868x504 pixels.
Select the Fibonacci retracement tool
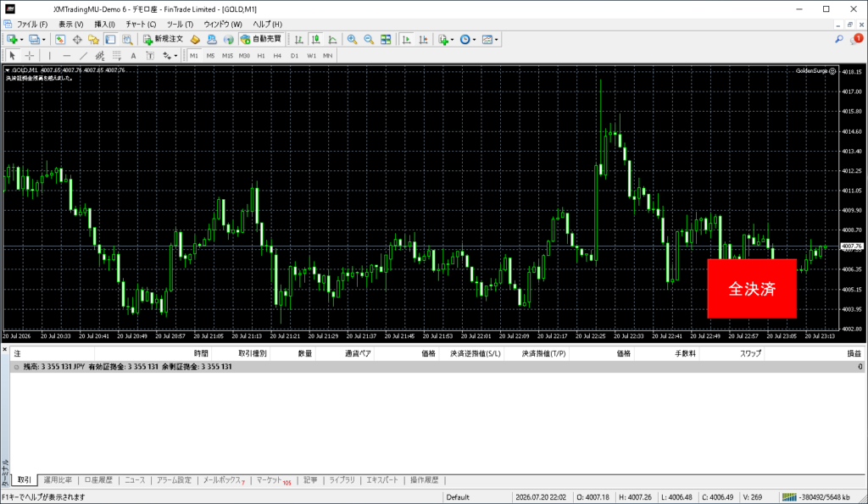117,55
